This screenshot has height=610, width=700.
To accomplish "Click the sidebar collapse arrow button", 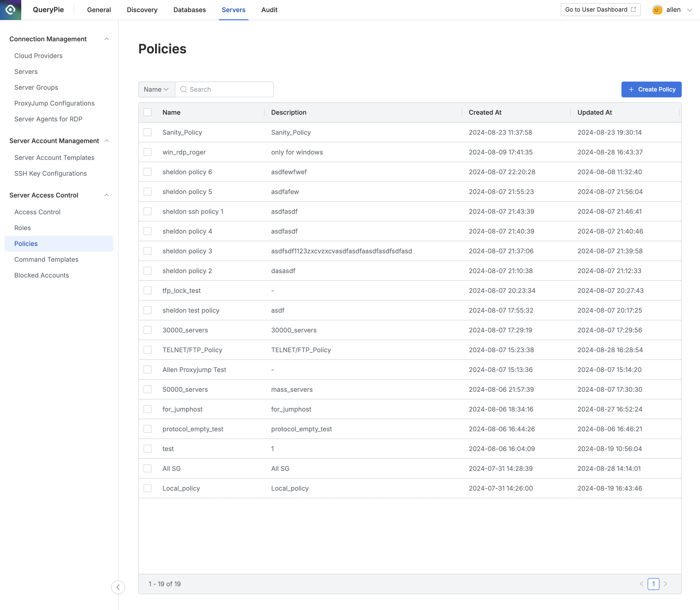I will [x=118, y=587].
